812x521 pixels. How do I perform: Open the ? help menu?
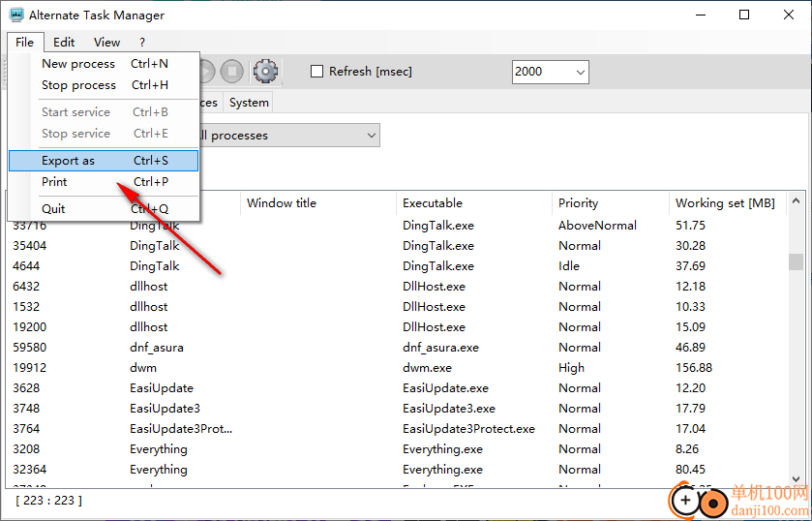142,42
